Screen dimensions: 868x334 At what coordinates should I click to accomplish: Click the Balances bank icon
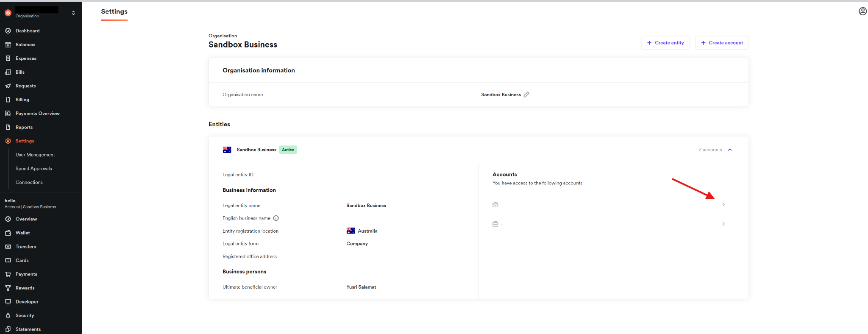[8, 45]
